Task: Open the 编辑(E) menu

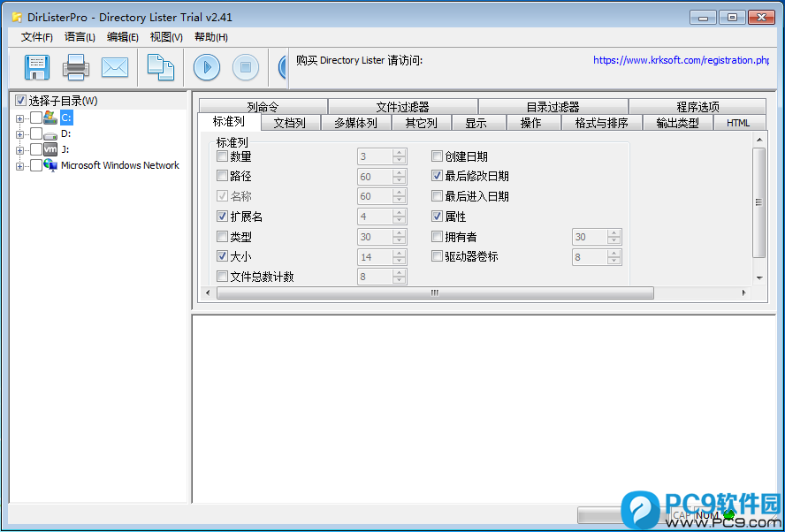Action: click(123, 37)
